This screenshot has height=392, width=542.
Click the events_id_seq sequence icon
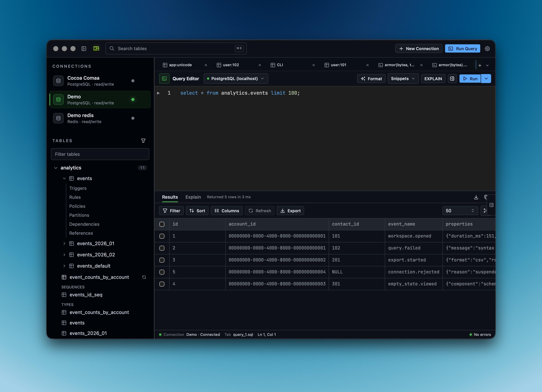(x=64, y=295)
